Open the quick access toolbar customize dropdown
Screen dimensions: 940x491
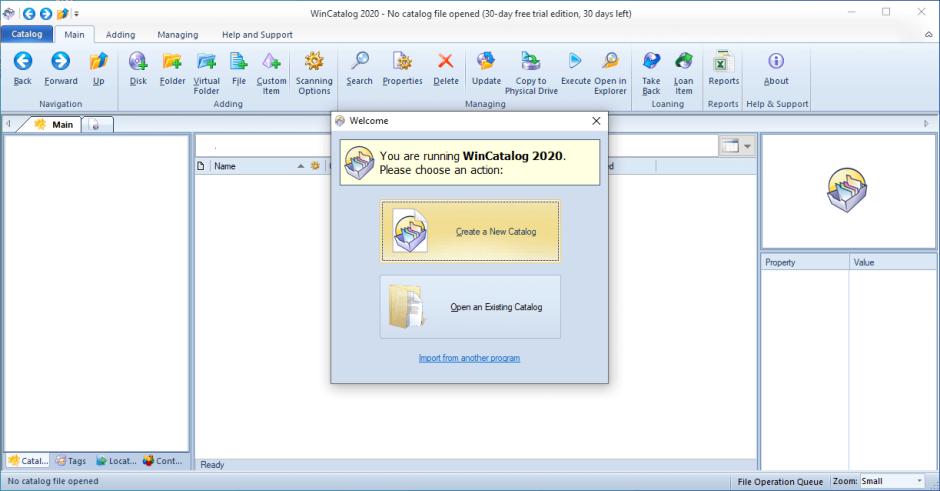[x=76, y=14]
